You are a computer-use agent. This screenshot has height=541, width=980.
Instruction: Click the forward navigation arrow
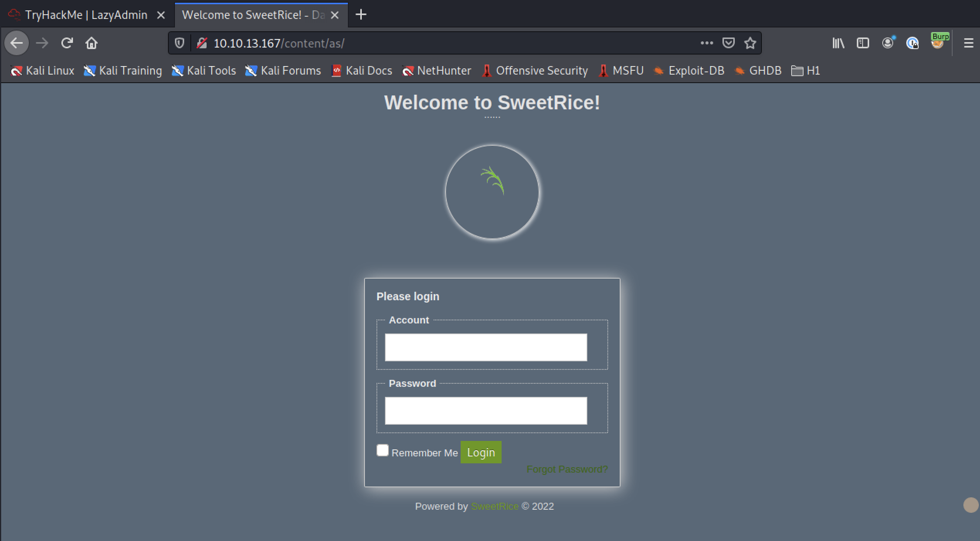(x=42, y=43)
